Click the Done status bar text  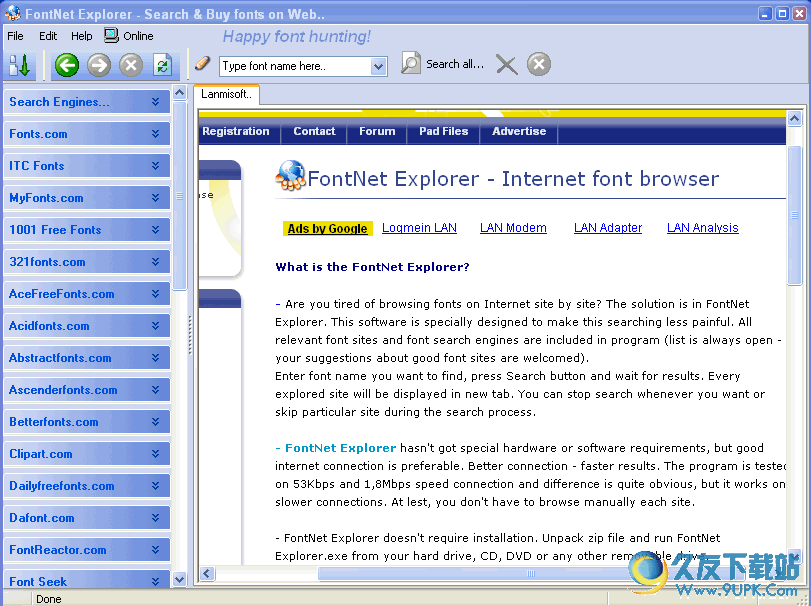[49, 599]
